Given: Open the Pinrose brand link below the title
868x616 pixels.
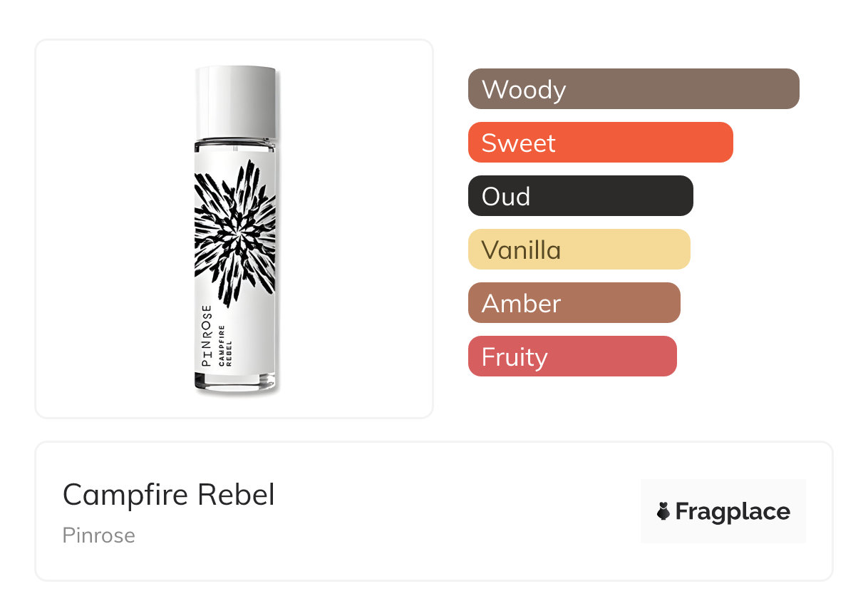Looking at the screenshot, I should pyautogui.click(x=98, y=535).
